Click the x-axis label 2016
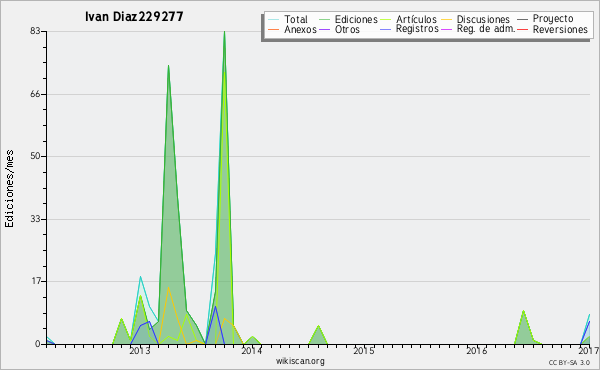The image size is (600, 370). [476, 351]
